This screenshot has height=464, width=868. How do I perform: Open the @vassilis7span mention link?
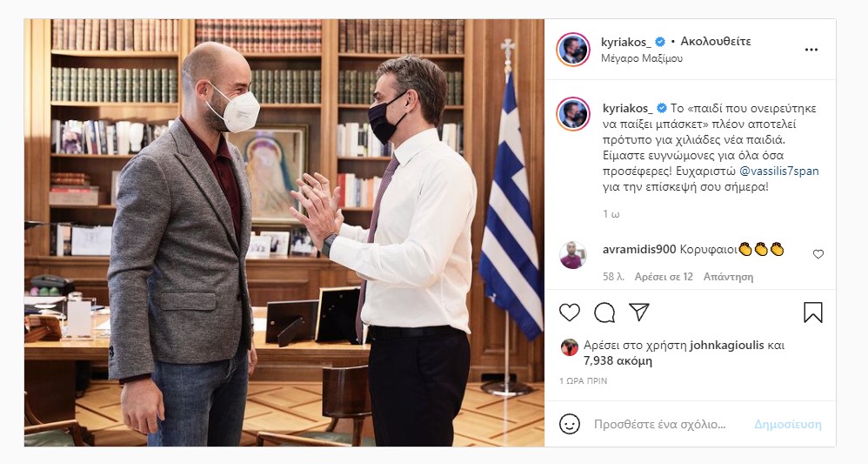779,171
